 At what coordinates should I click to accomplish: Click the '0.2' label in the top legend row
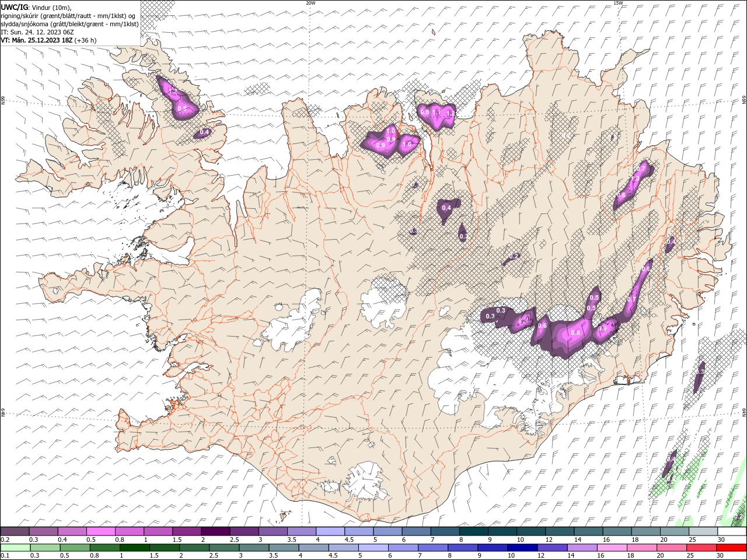point(5,540)
